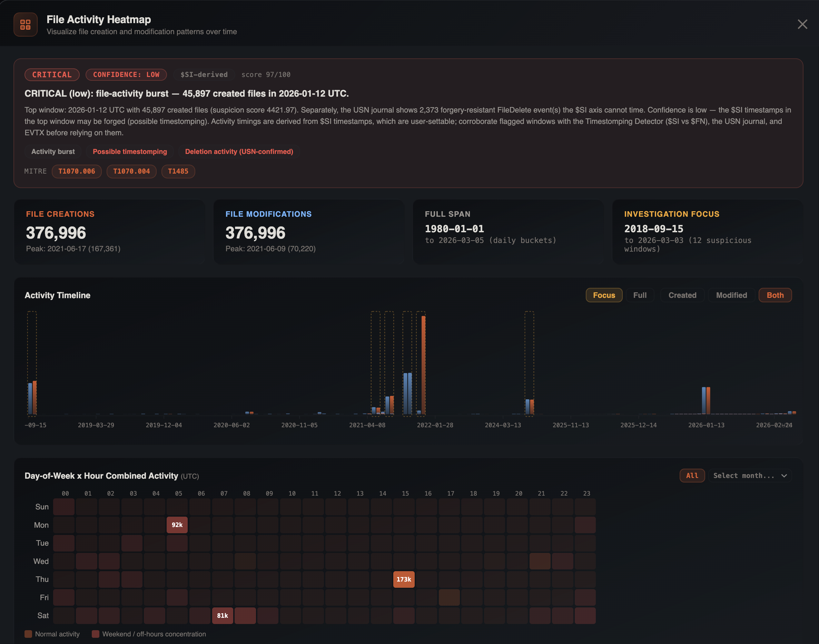The height and width of the screenshot is (644, 819).
Task: Click the 2018-09-15 timeline bars
Action: [32, 398]
